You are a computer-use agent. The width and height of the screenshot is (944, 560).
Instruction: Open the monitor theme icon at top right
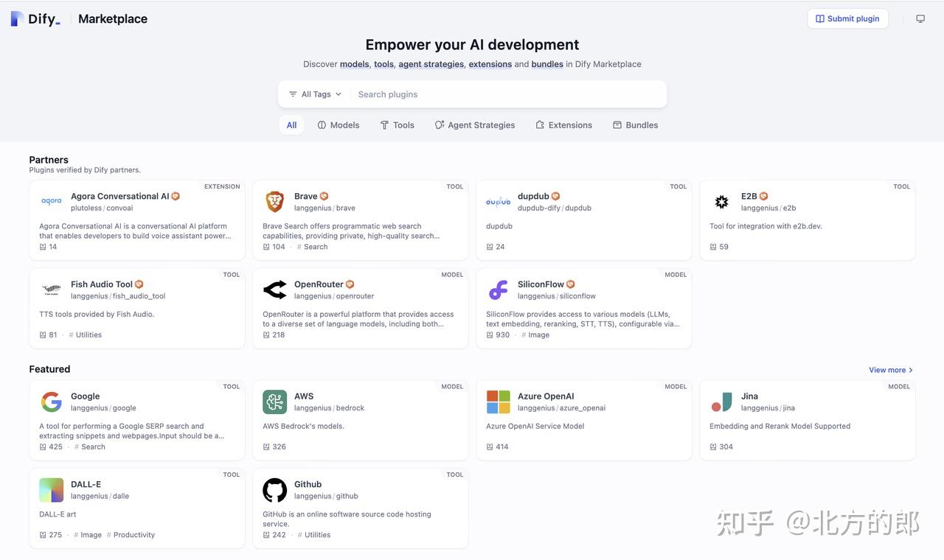[x=920, y=19]
